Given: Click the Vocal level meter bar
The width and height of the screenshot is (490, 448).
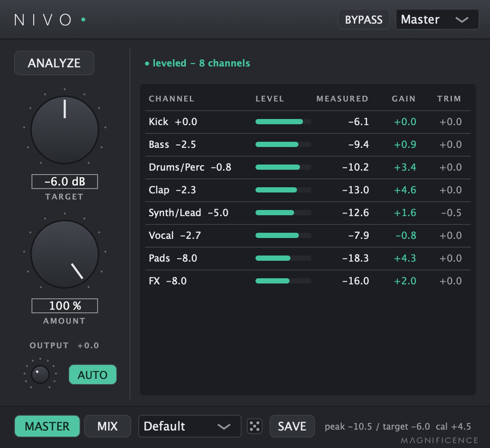Looking at the screenshot, I should (x=283, y=235).
